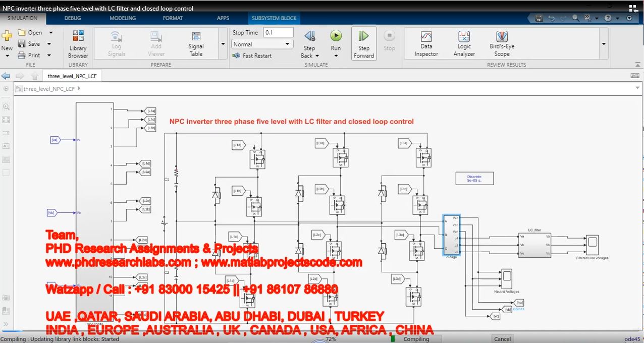Click the Stop simulation button

[389, 40]
